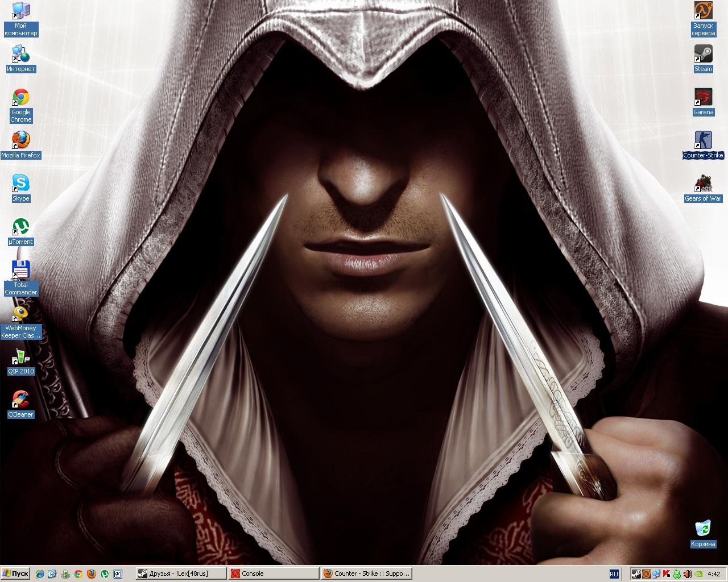Launch QIP from the quick launch bar
This screenshot has width=728, height=582.
(x=65, y=574)
